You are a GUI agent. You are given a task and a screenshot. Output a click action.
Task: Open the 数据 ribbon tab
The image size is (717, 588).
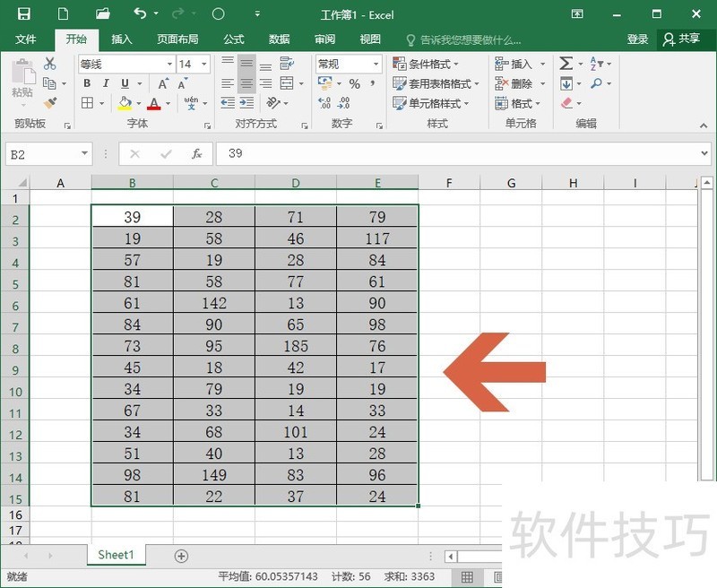tap(278, 39)
